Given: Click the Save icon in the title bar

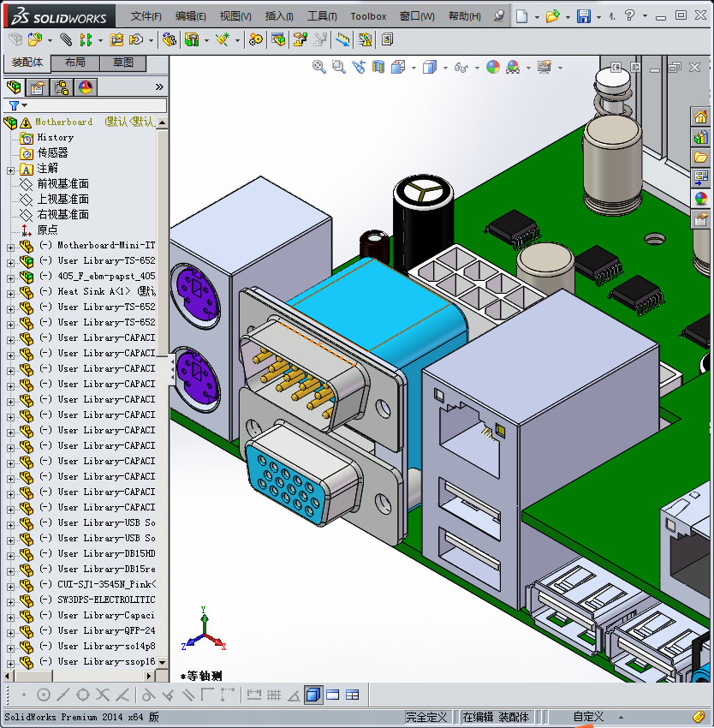Looking at the screenshot, I should (584, 16).
